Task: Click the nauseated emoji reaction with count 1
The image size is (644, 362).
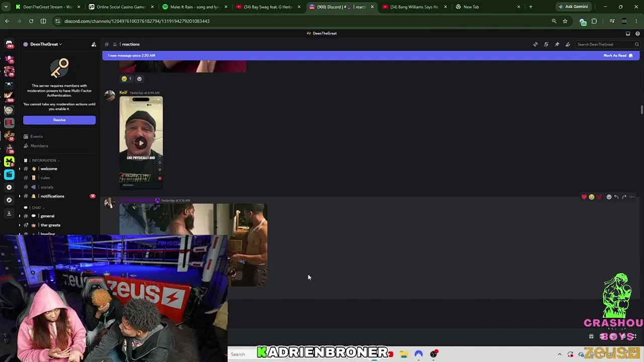Action: pos(127,79)
